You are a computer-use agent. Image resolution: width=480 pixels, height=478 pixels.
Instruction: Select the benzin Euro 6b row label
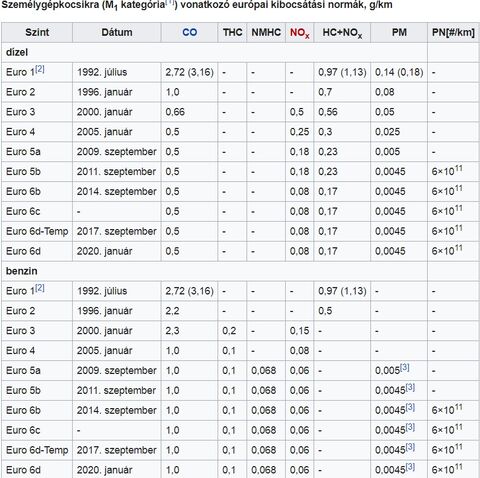click(23, 410)
